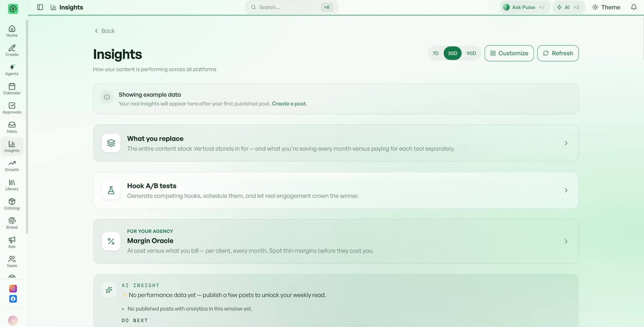Open the Inbox sidebar item
Viewport: 644px width, 327px height.
[x=12, y=127]
